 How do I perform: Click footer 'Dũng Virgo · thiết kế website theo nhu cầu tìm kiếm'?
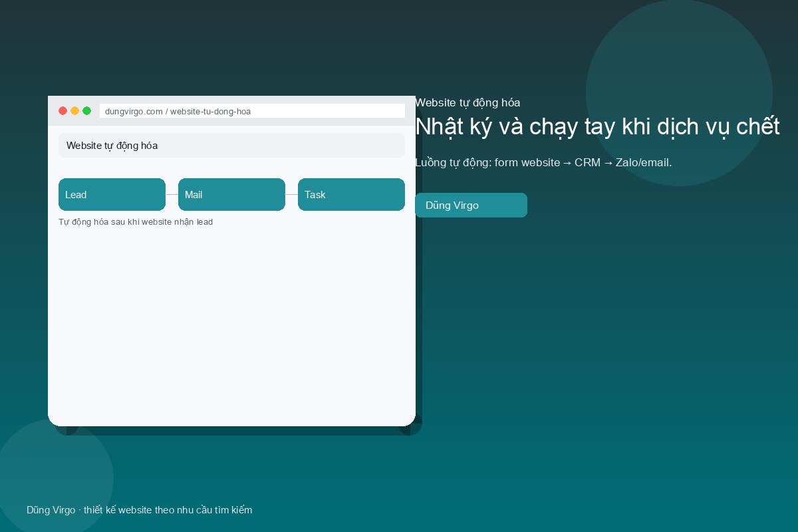140,510
